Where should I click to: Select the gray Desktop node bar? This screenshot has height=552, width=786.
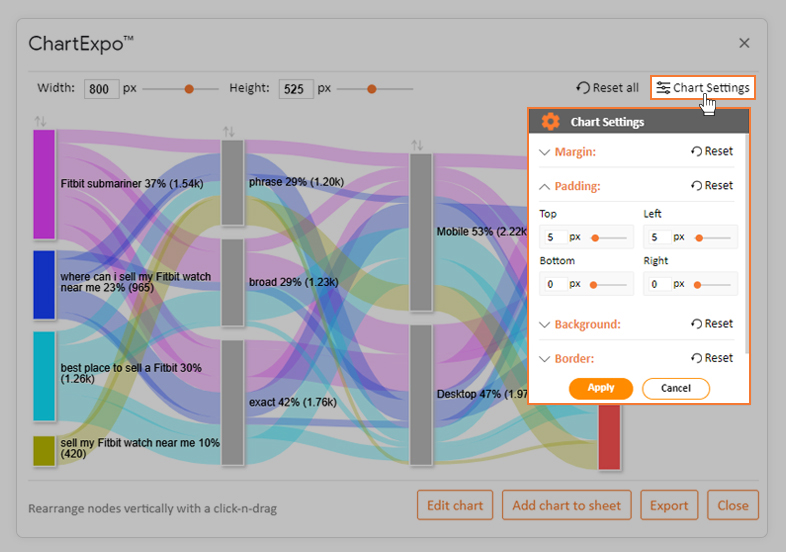pyautogui.click(x=421, y=395)
